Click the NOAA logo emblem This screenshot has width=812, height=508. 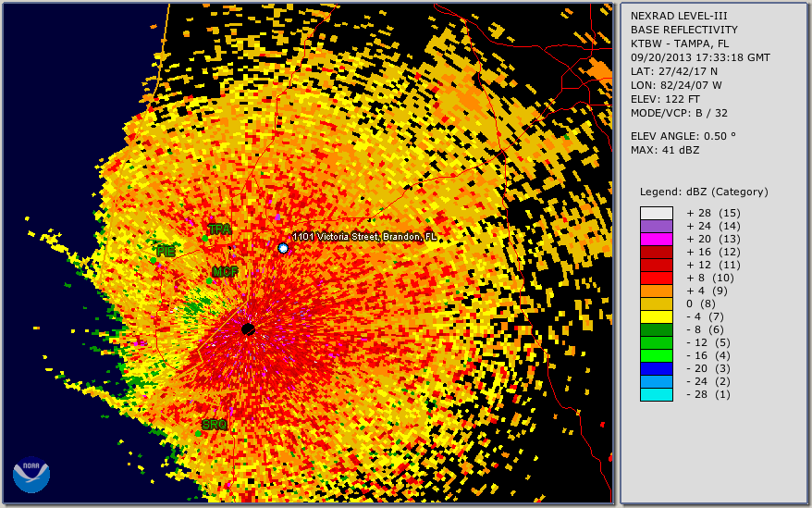pos(31,475)
